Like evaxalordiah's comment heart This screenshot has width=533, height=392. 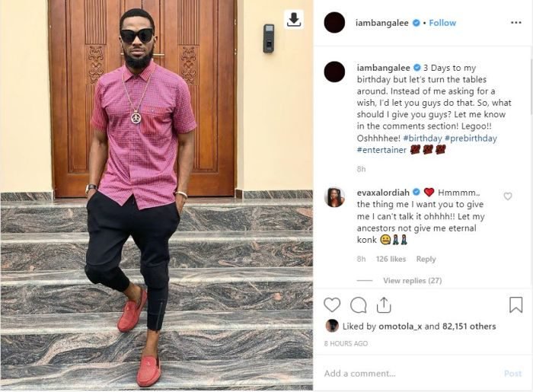[x=508, y=196]
